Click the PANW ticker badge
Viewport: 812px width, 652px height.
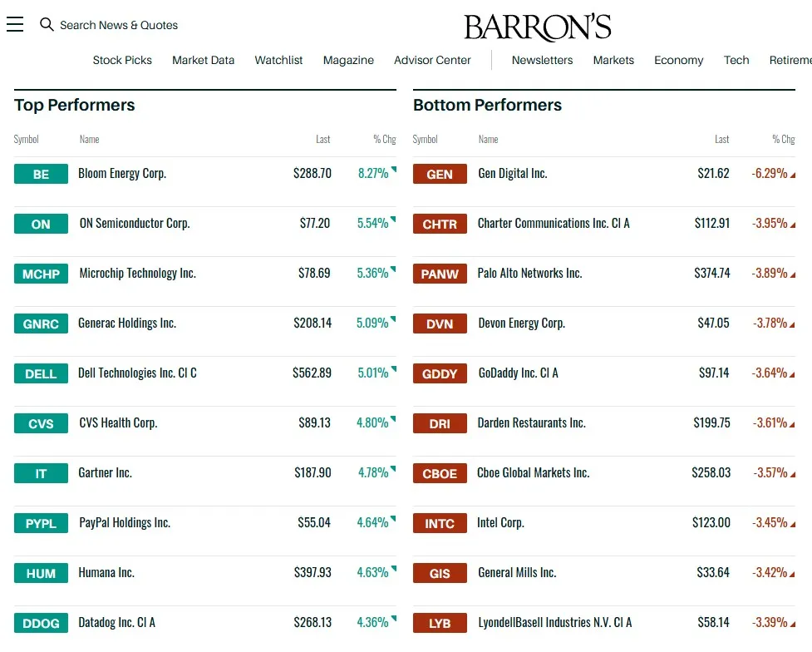440,274
